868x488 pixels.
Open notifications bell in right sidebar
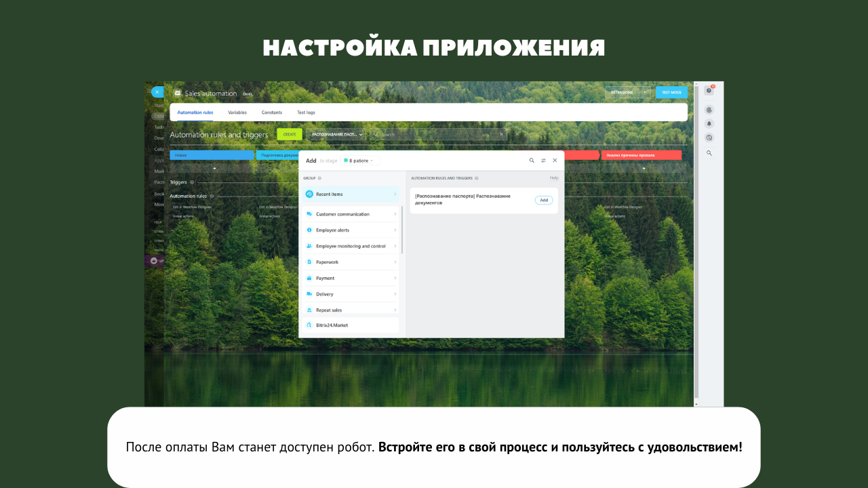pos(709,123)
